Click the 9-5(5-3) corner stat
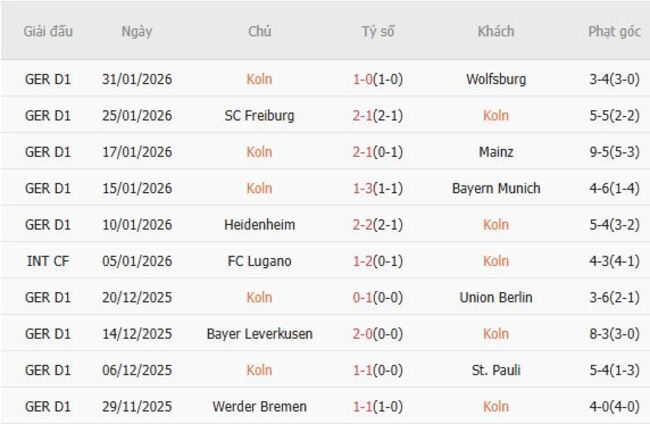Image resolution: width=650 pixels, height=424 pixels. click(614, 152)
